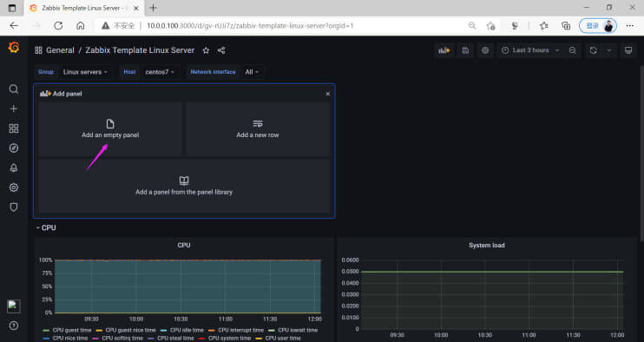Click the Add panel toolbar icon
This screenshot has height=342, width=644.
coord(444,50)
